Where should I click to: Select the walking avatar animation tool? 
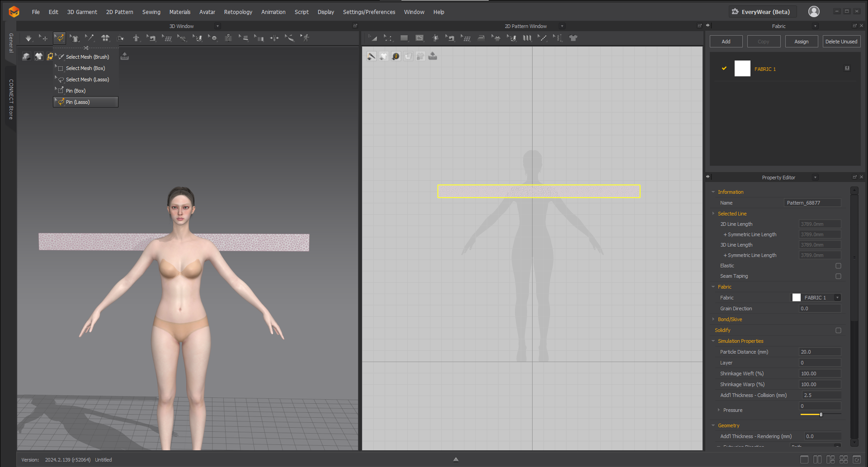[306, 38]
